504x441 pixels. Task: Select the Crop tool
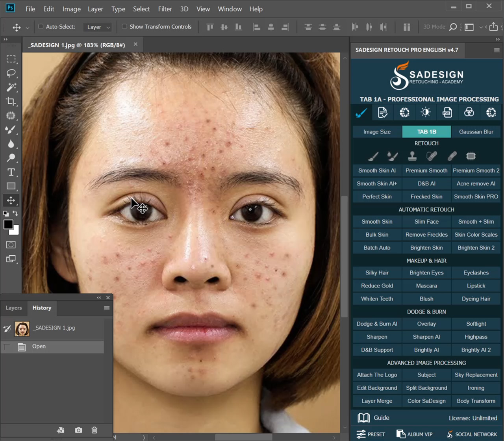point(11,101)
